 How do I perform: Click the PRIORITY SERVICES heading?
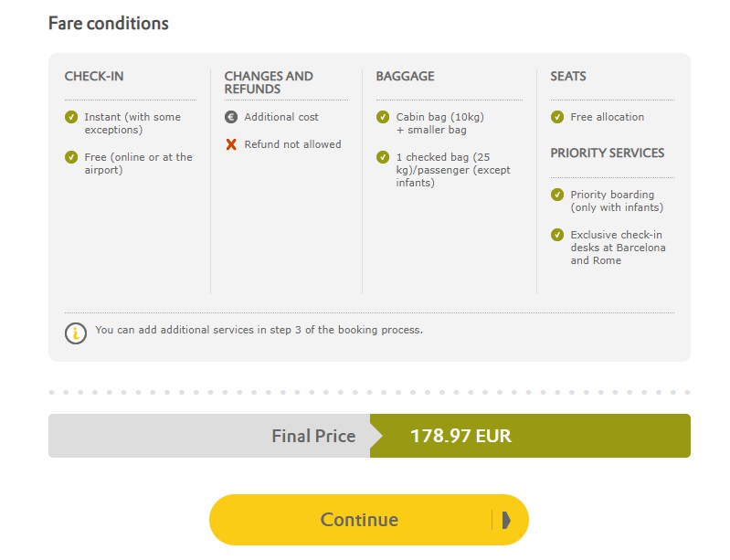coord(607,153)
